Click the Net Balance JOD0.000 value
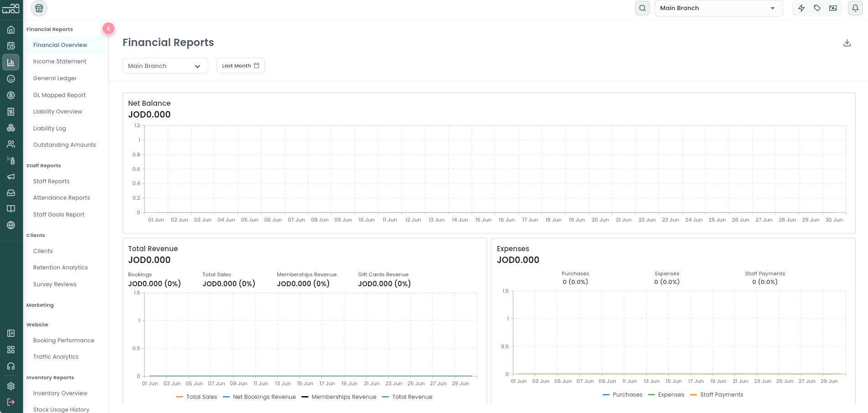 point(149,115)
